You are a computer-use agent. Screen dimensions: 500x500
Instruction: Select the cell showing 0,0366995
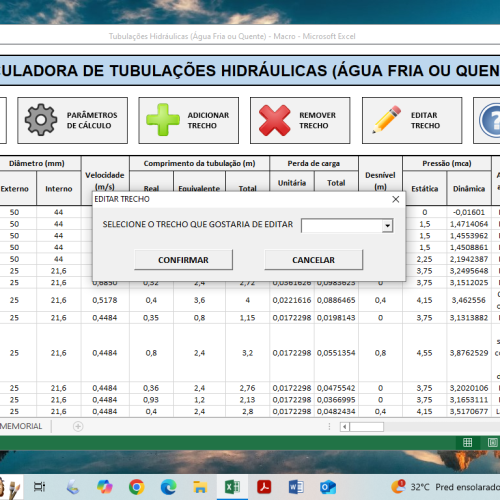pyautogui.click(x=336, y=400)
